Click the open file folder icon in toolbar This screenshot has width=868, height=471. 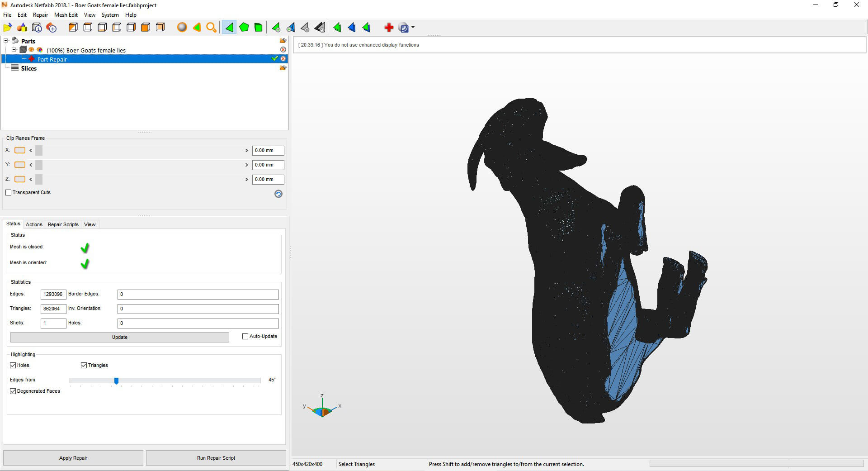[x=8, y=28]
